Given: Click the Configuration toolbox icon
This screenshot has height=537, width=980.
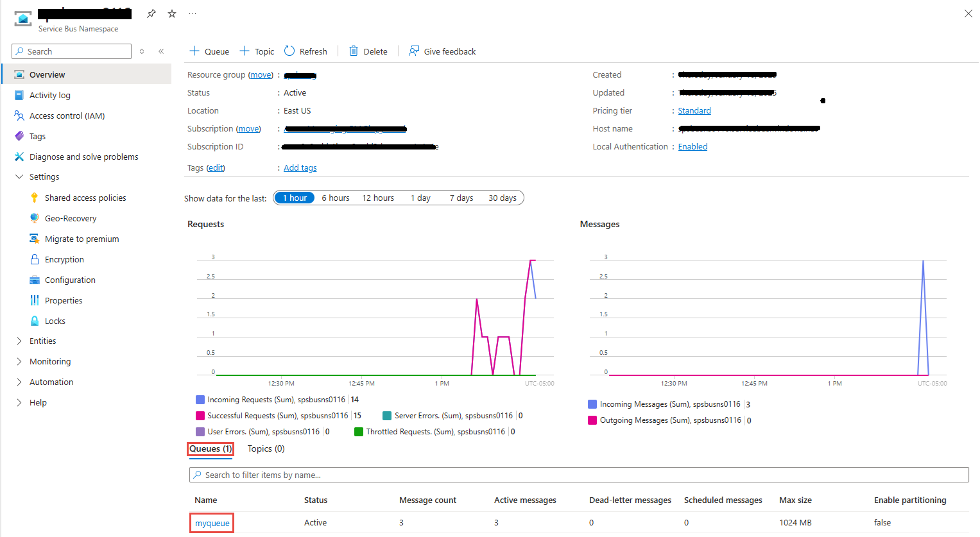Looking at the screenshot, I should pyautogui.click(x=35, y=280).
